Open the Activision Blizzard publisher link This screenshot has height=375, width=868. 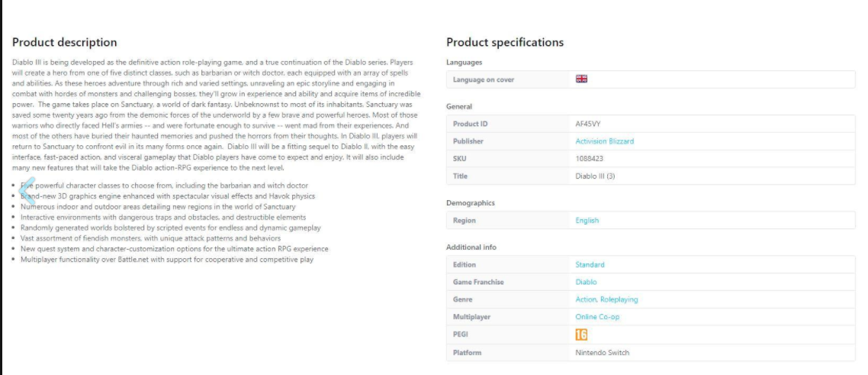tap(604, 141)
